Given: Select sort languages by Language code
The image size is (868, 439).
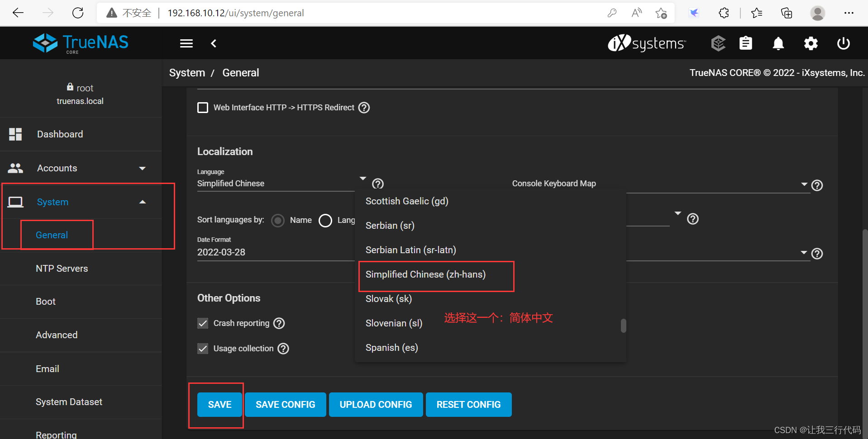Looking at the screenshot, I should click(x=325, y=221).
